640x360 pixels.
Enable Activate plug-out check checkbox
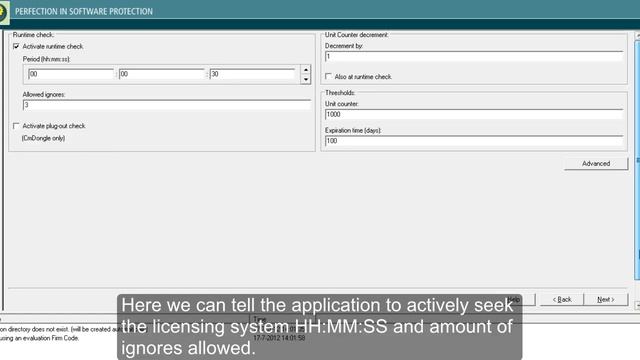tap(16, 126)
